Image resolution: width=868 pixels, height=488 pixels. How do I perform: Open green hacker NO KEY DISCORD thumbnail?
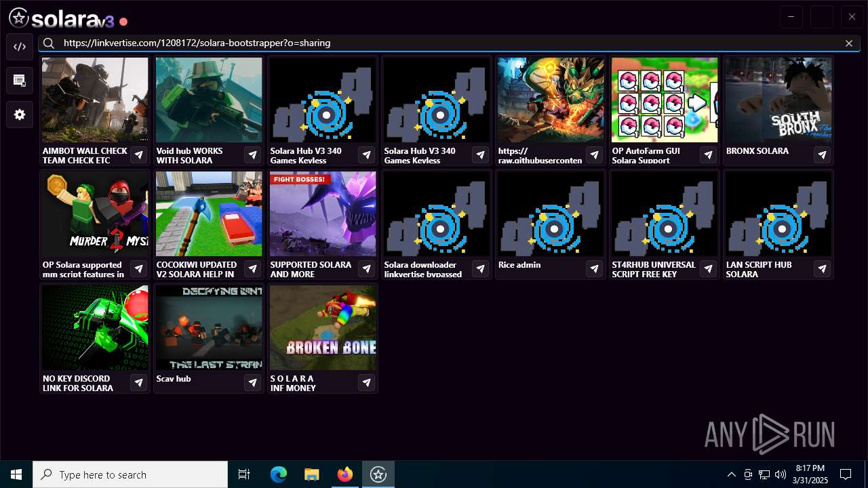click(95, 327)
